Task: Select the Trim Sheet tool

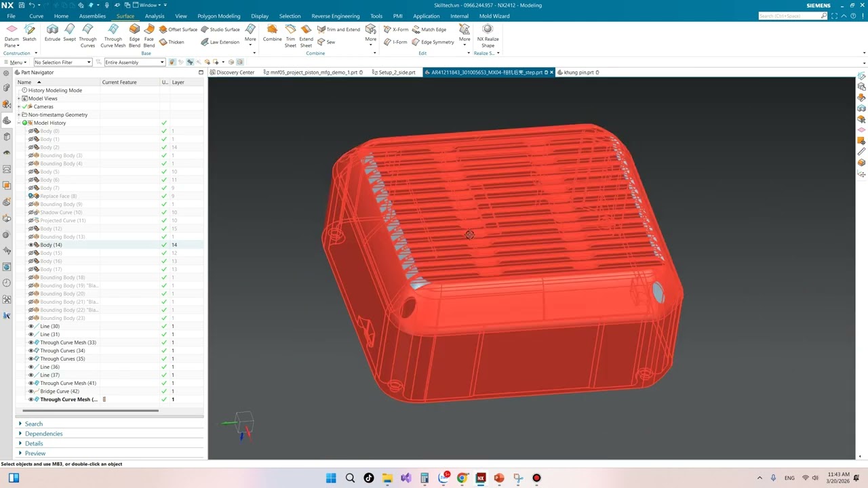Action: (x=290, y=36)
